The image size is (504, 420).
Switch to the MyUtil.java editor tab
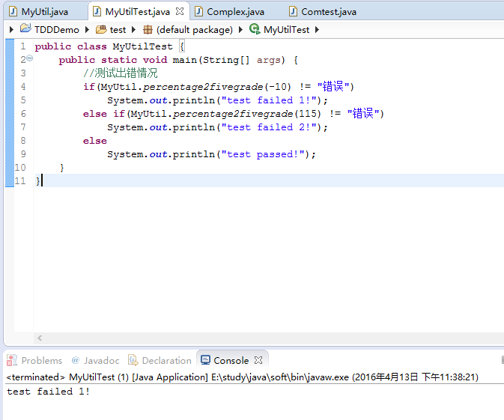[x=44, y=12]
